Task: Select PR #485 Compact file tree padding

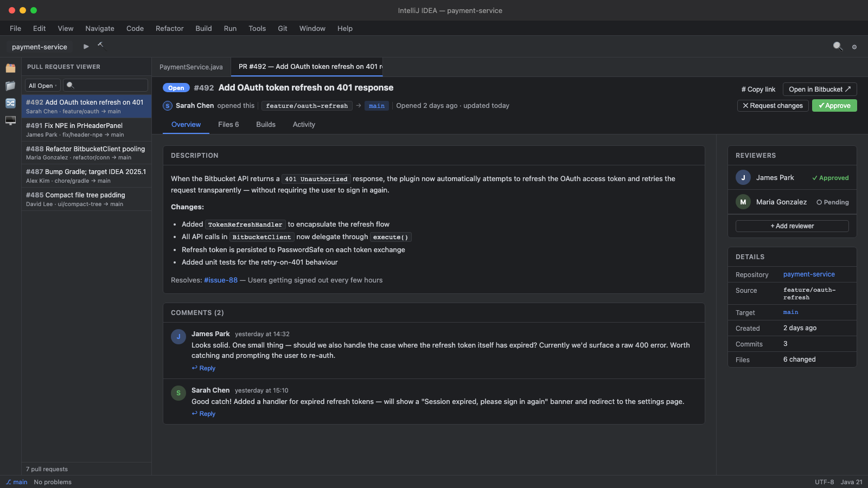Action: (86, 199)
